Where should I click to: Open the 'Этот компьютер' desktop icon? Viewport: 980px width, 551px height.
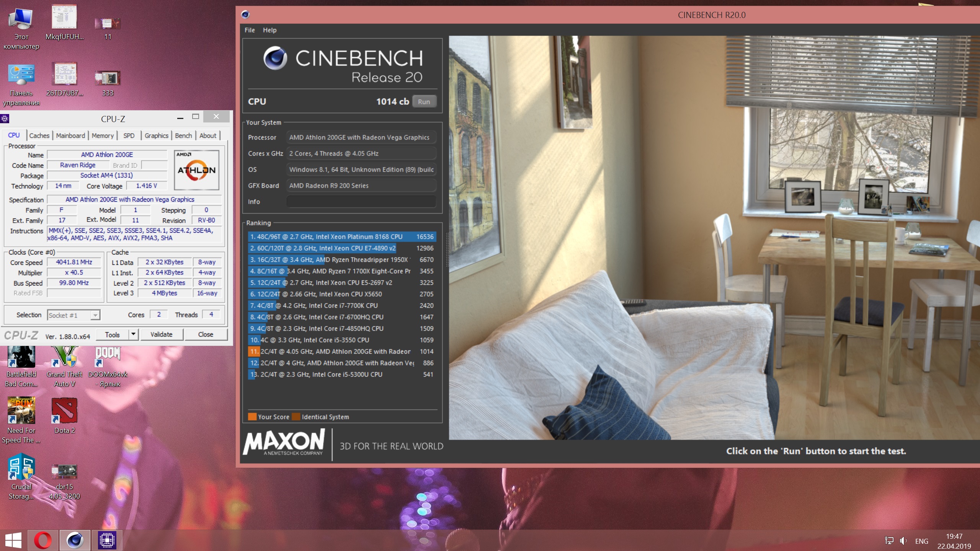pyautogui.click(x=21, y=29)
